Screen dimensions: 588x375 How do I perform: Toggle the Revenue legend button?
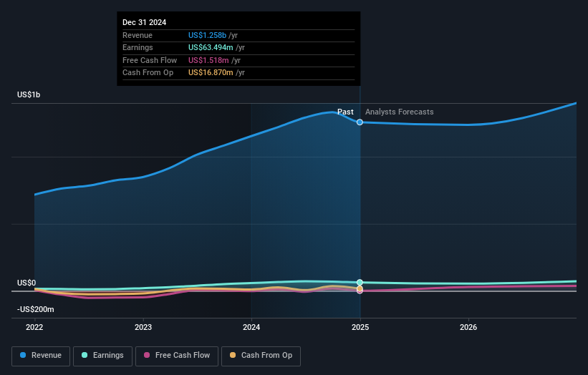point(41,356)
